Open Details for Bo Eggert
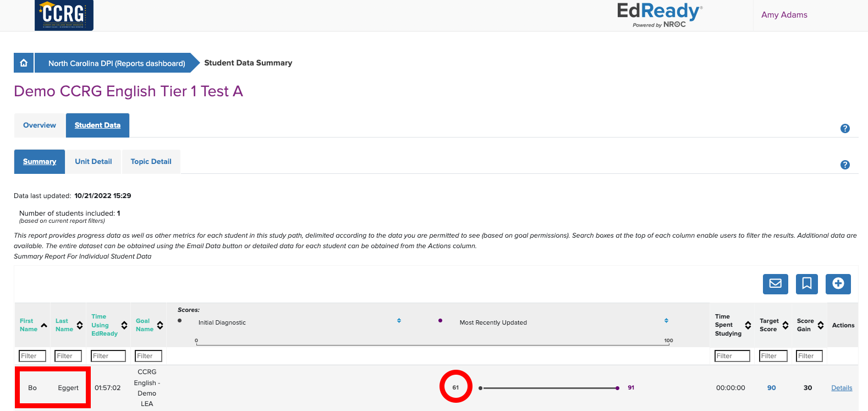 pyautogui.click(x=842, y=387)
